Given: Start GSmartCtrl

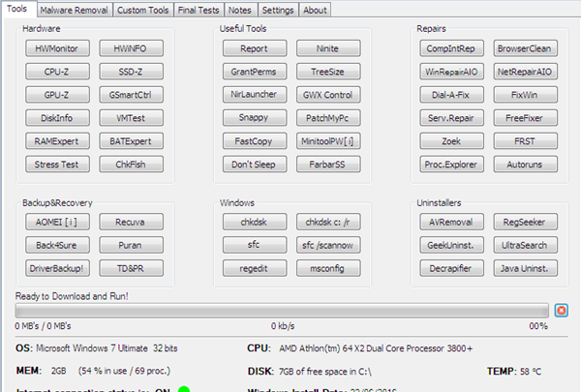Looking at the screenshot, I should click(x=131, y=95).
